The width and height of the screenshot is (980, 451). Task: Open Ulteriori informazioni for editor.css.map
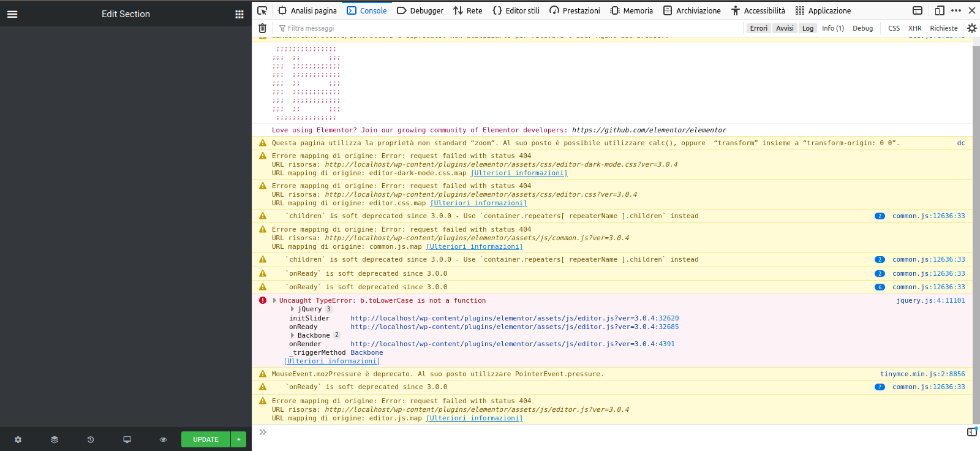478,203
